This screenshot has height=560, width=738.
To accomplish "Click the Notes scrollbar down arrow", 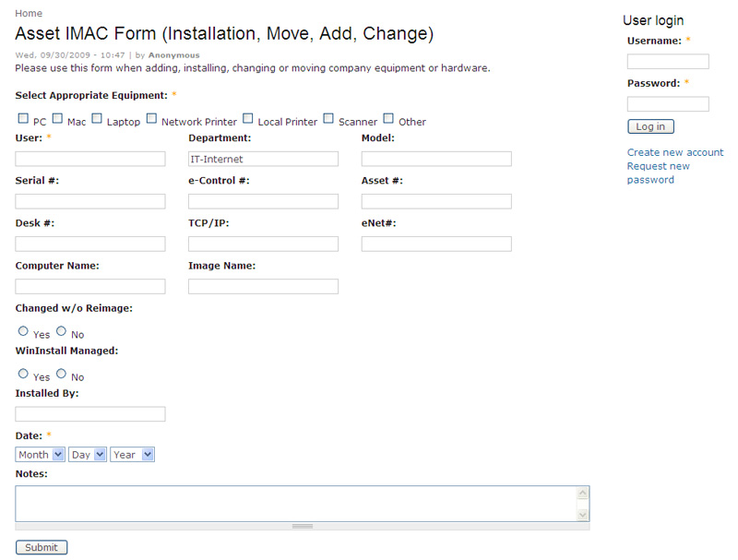I will point(583,515).
